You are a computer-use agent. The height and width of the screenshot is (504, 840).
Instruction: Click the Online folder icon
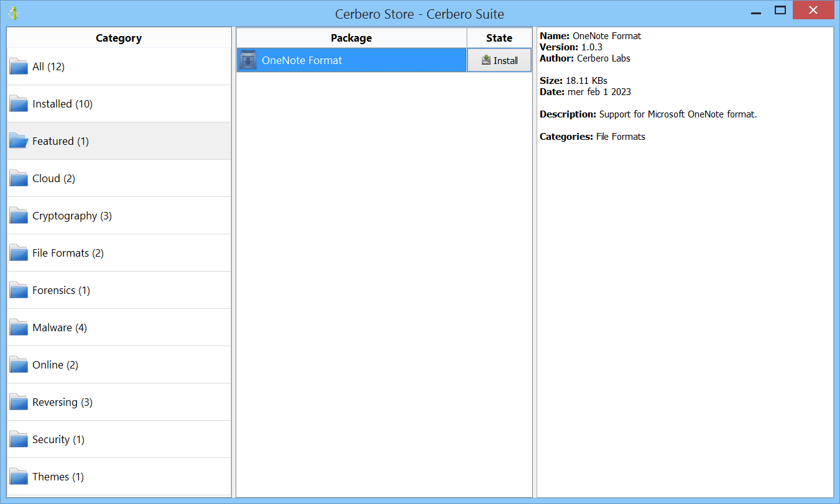(19, 365)
